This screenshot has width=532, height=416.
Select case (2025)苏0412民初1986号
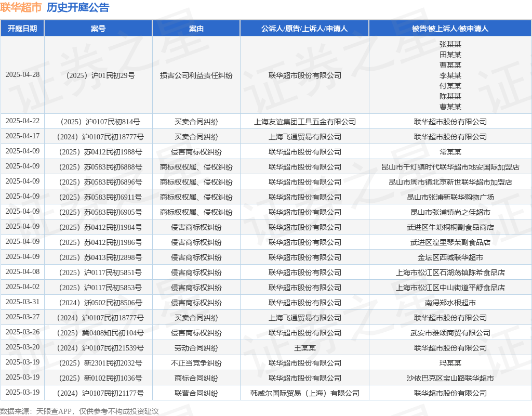tap(100, 242)
